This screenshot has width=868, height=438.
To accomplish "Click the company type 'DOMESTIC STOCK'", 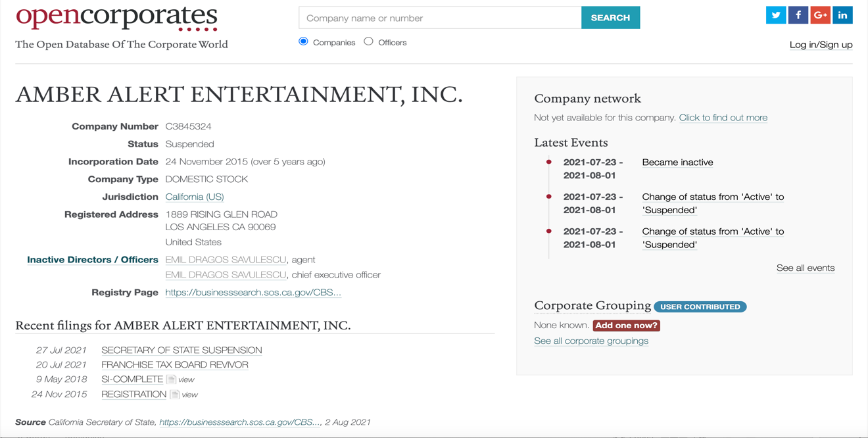I will coord(206,180).
